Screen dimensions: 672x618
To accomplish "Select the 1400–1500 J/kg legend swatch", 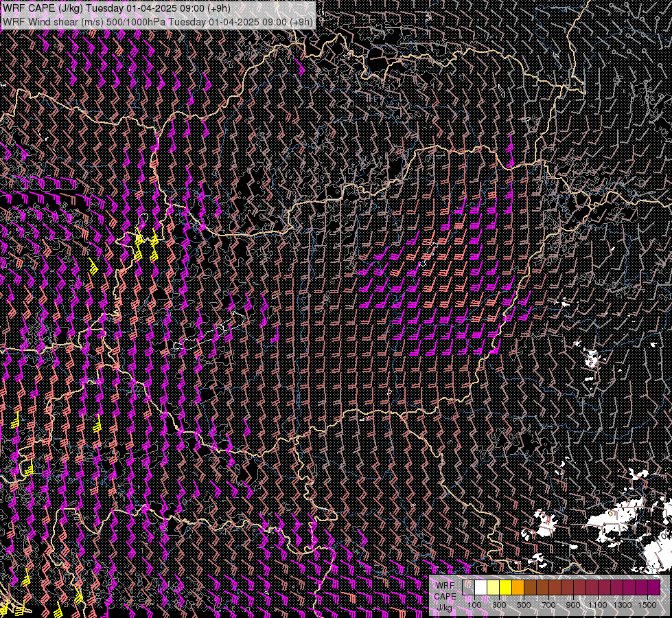I will 642,588.
